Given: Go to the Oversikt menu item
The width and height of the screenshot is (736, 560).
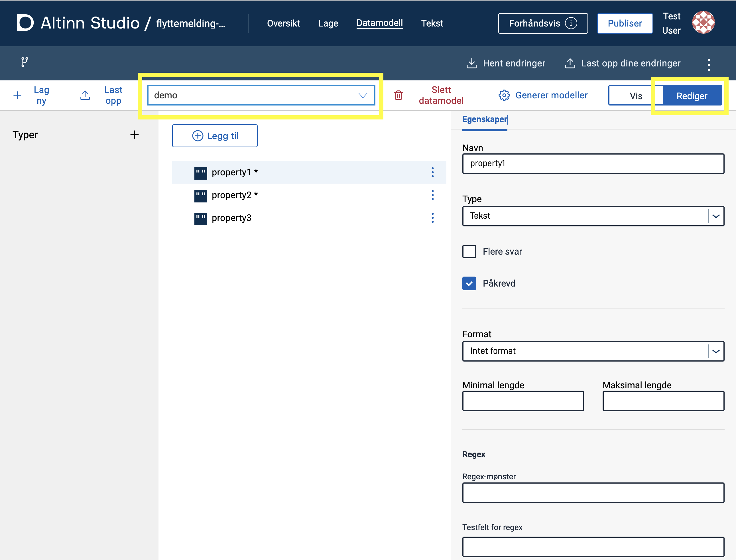Looking at the screenshot, I should [x=283, y=23].
